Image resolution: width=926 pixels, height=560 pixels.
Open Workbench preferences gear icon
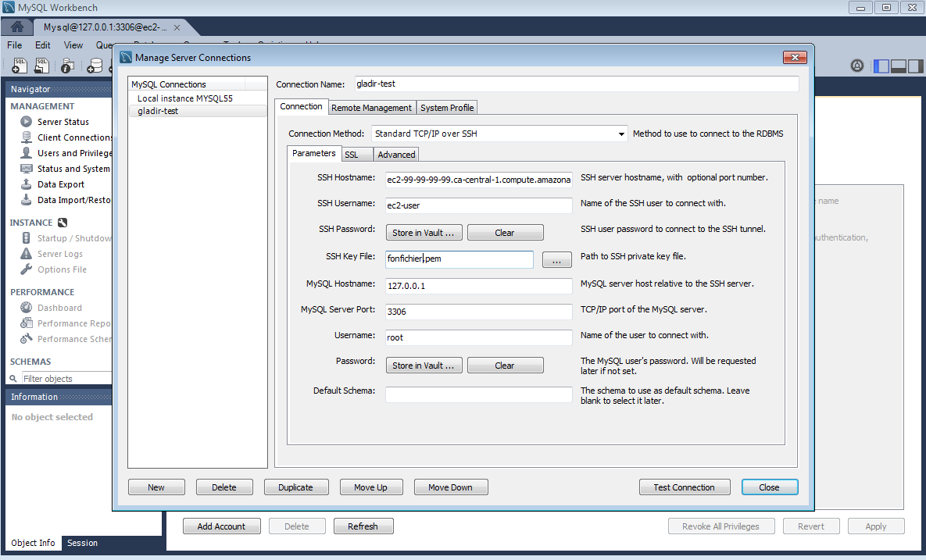856,66
